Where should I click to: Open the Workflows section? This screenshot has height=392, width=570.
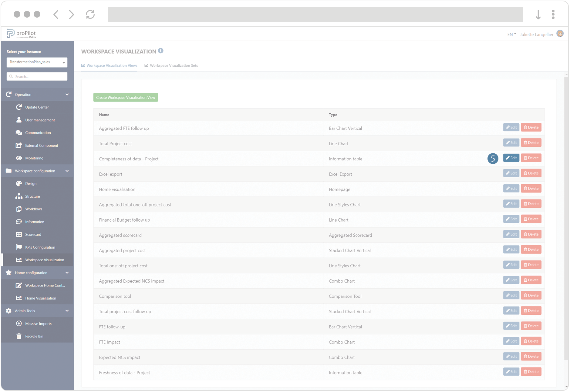(x=33, y=209)
